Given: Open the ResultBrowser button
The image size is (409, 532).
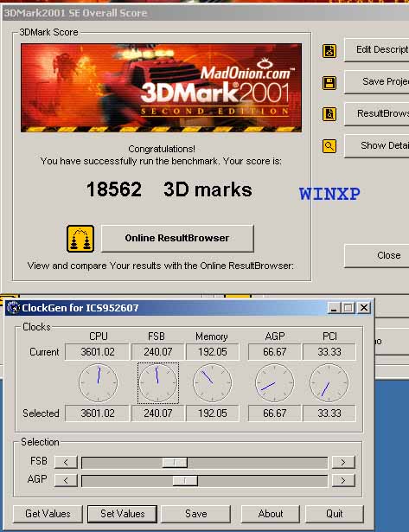Looking at the screenshot, I should [377, 113].
